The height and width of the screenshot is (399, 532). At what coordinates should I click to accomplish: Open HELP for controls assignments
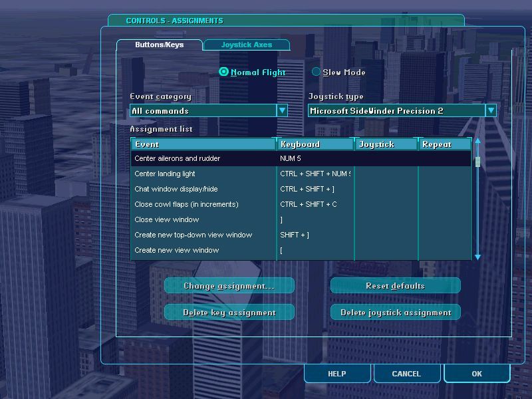(x=337, y=374)
